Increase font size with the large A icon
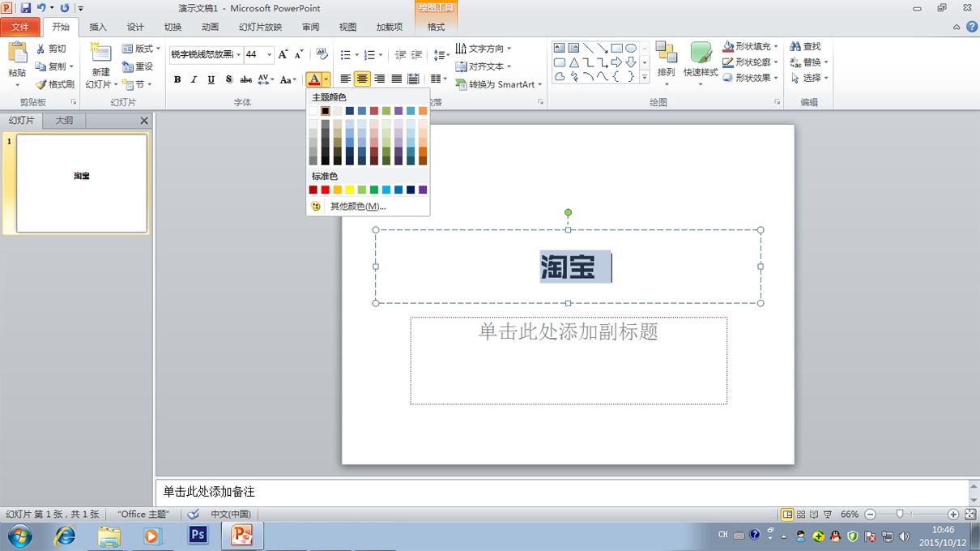The height and width of the screenshot is (551, 980). pyautogui.click(x=283, y=54)
